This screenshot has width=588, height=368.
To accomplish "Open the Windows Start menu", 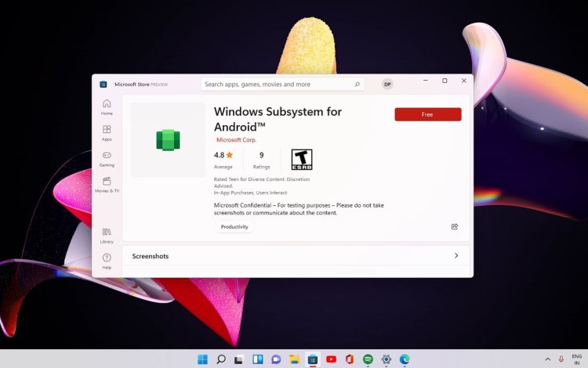I will (x=202, y=359).
